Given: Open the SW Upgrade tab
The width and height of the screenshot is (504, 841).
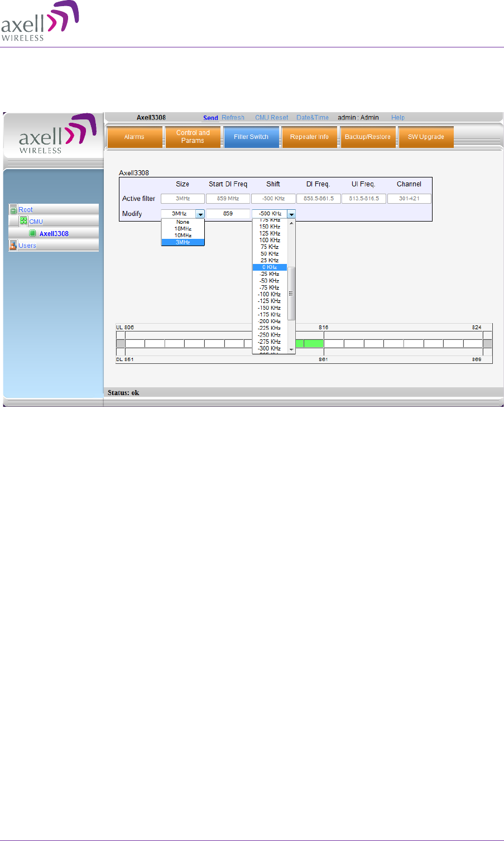Looking at the screenshot, I should coord(426,137).
